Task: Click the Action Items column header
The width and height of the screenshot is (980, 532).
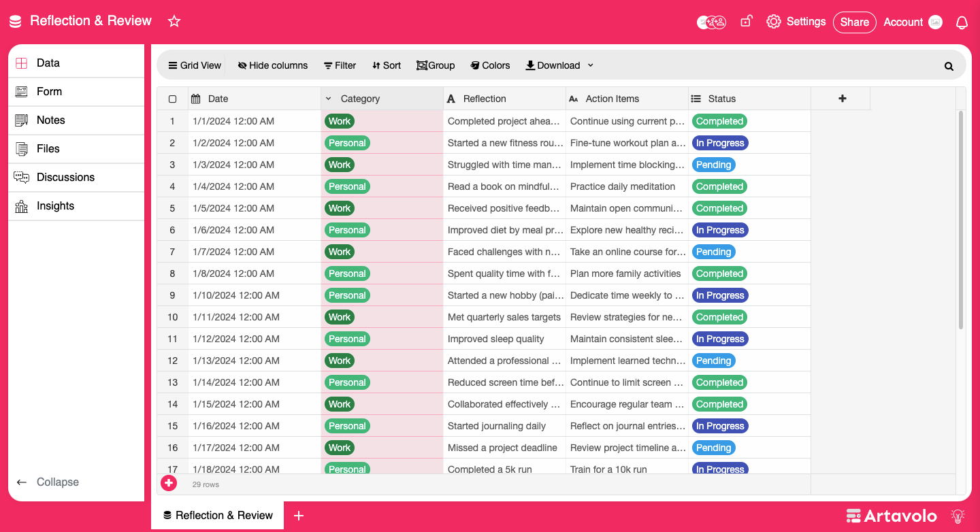Action: click(x=627, y=99)
